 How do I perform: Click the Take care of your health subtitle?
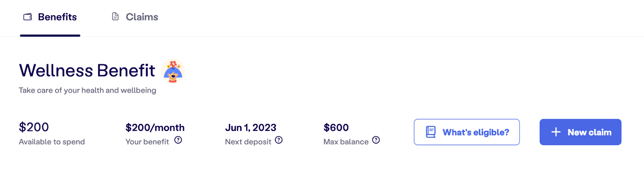87,90
